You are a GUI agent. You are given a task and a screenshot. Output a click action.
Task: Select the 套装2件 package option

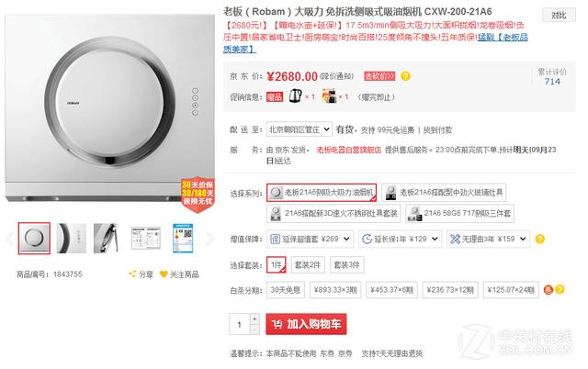pyautogui.click(x=308, y=265)
